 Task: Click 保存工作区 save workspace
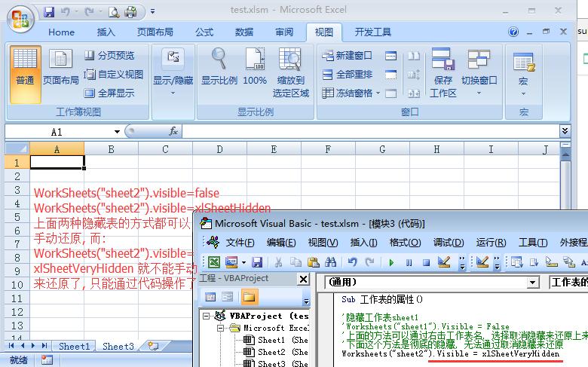click(x=443, y=73)
